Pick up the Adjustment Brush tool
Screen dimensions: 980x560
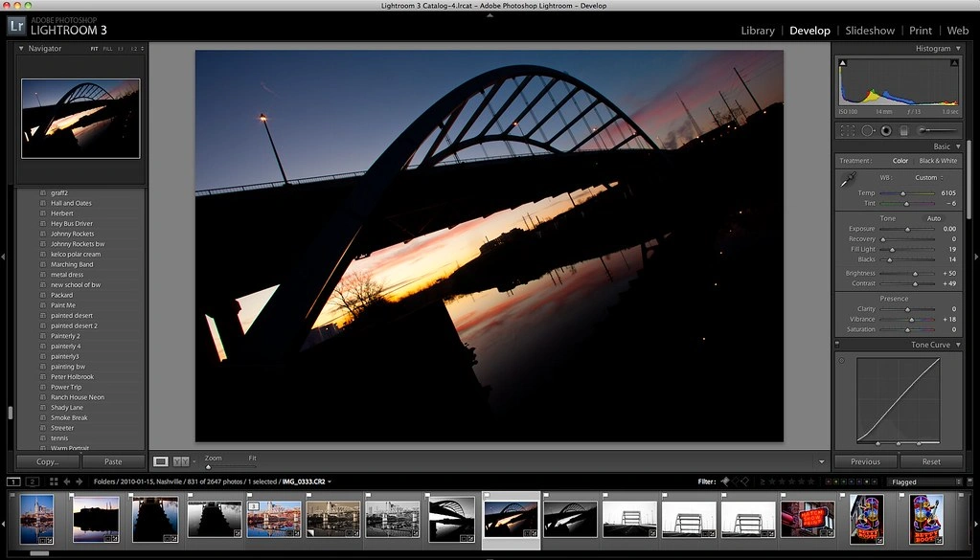pos(923,130)
